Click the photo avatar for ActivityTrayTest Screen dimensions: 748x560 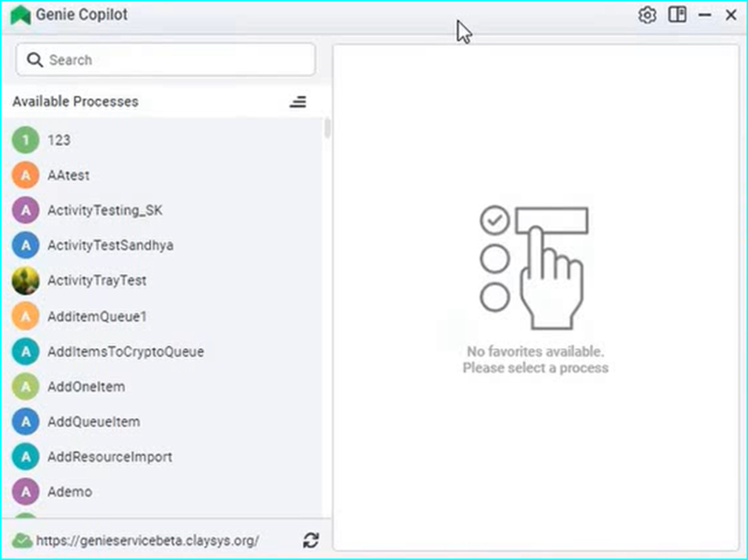point(25,281)
